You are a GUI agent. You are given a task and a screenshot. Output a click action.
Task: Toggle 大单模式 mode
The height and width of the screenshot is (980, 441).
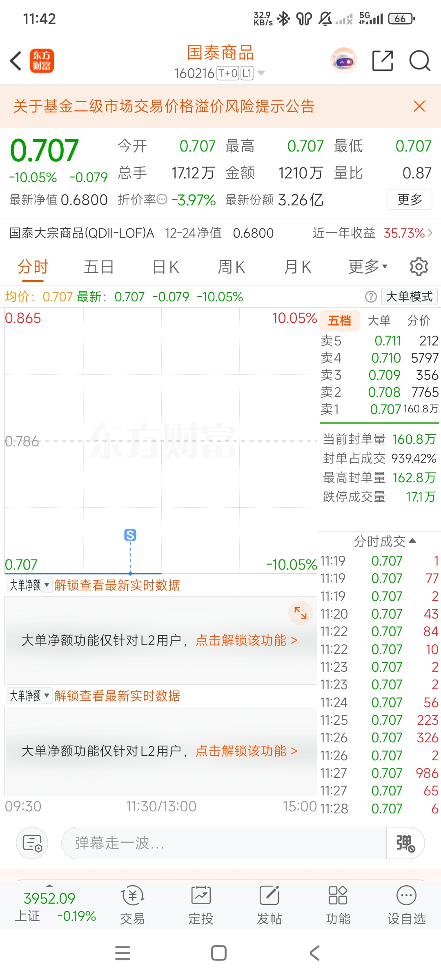point(409,296)
